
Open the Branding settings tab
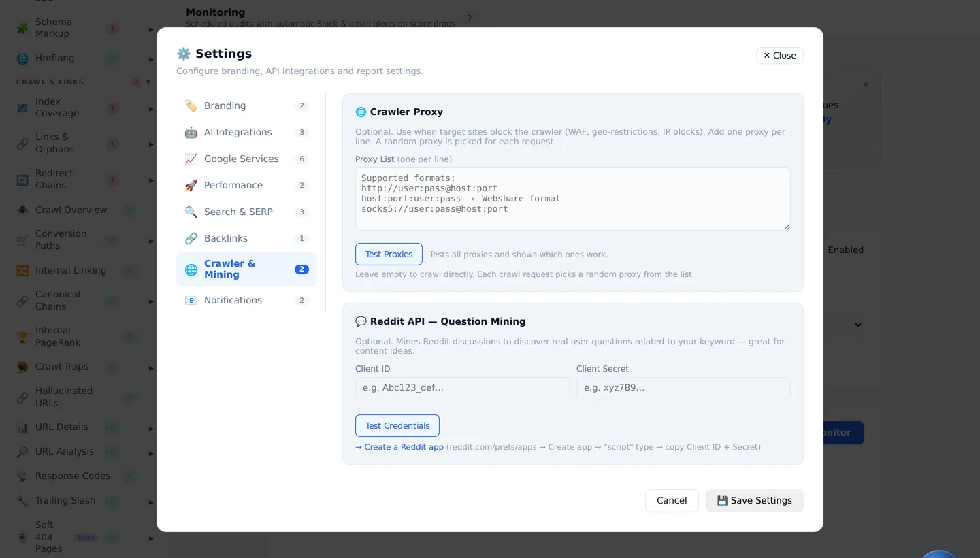click(x=246, y=105)
